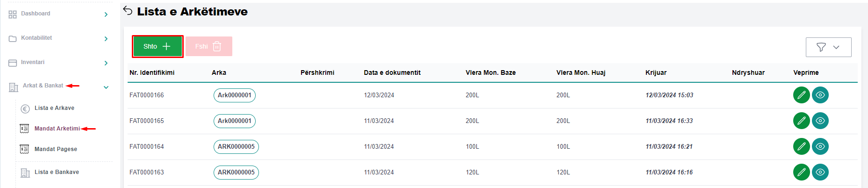Click the edit pencil icon for FAT0000163
The image size is (868, 188).
coord(801,172)
